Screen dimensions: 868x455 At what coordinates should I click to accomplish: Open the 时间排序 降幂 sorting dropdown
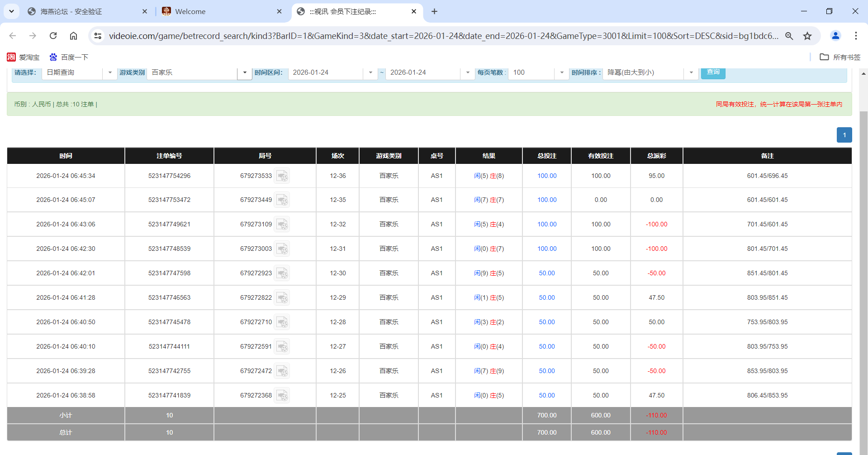691,72
